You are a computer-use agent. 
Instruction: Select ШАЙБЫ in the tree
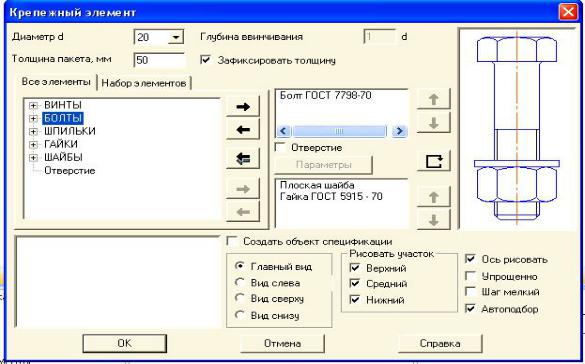pos(63,157)
